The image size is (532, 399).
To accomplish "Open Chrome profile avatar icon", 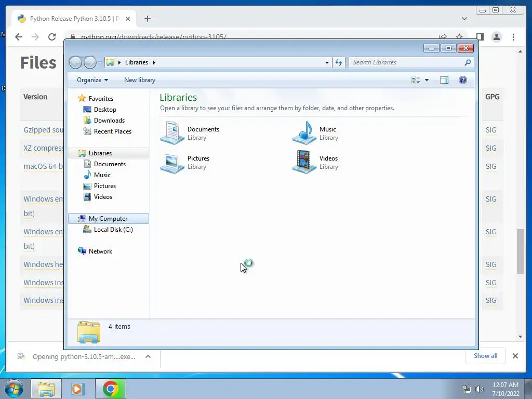I will [x=496, y=37].
